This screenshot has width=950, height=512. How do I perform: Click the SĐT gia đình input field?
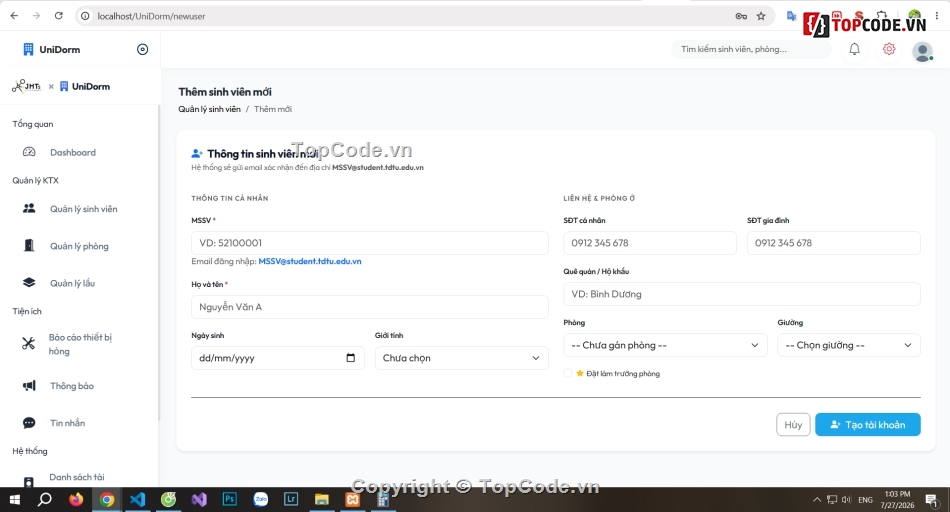point(834,243)
